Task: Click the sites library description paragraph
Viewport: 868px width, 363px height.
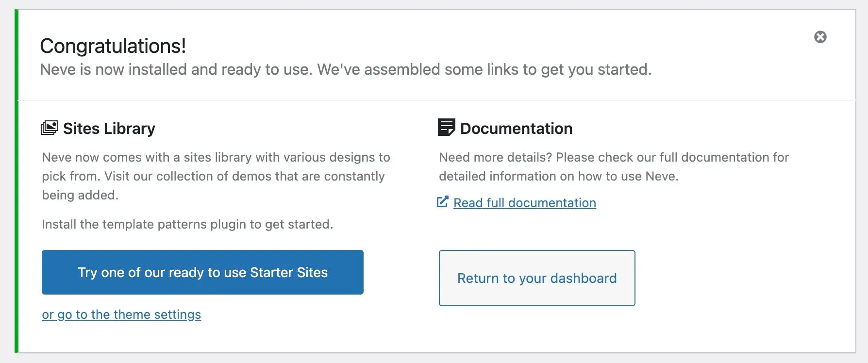Action: click(216, 176)
